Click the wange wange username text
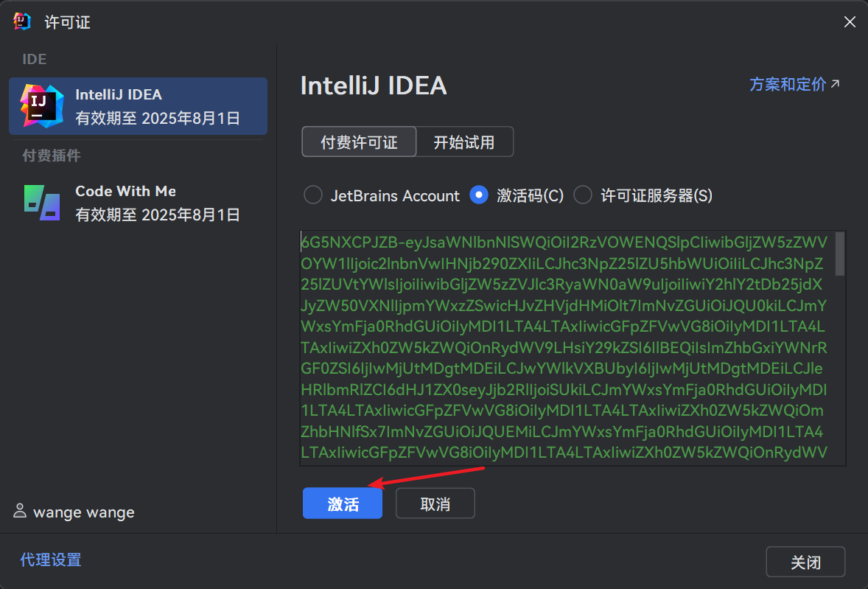This screenshot has width=868, height=589. click(x=84, y=512)
